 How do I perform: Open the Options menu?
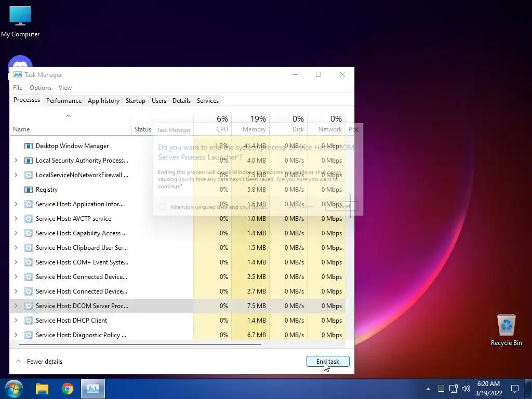[x=41, y=88]
